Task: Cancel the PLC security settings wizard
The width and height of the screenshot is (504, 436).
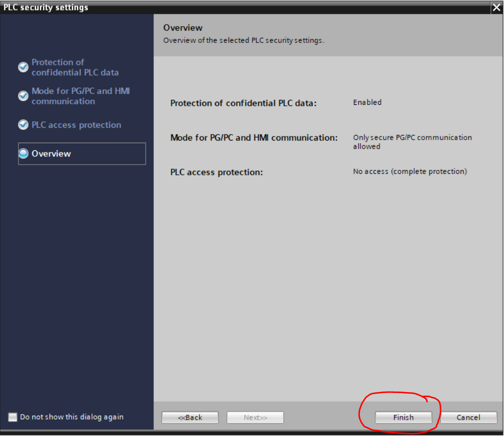Action: [468, 418]
